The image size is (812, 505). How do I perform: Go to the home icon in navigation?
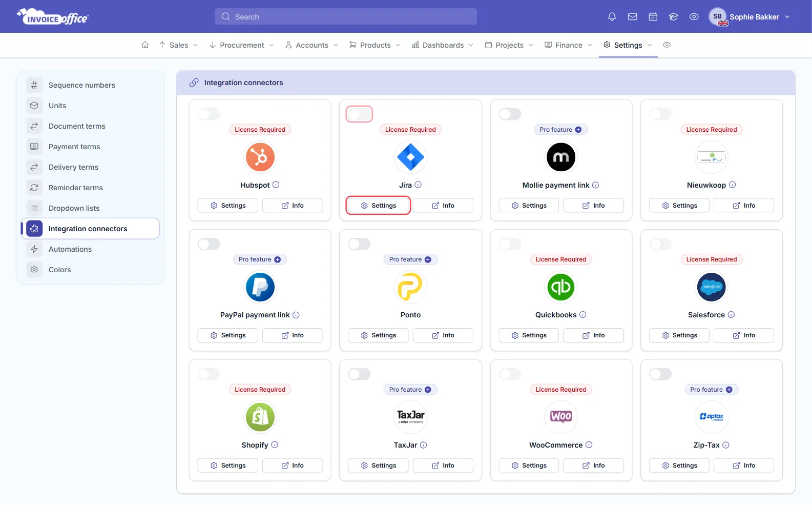(x=145, y=45)
